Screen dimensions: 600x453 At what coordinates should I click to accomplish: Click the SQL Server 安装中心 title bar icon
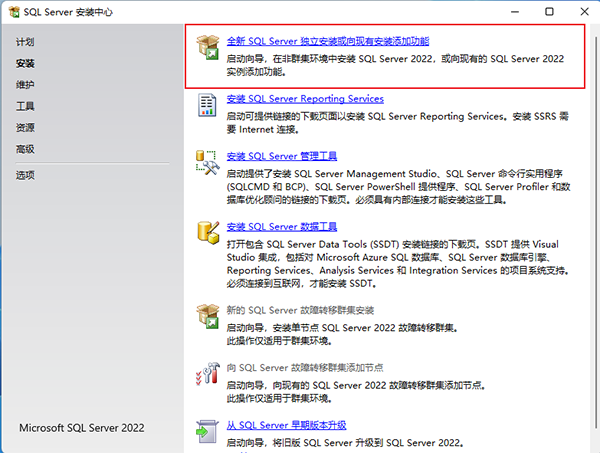(x=14, y=12)
